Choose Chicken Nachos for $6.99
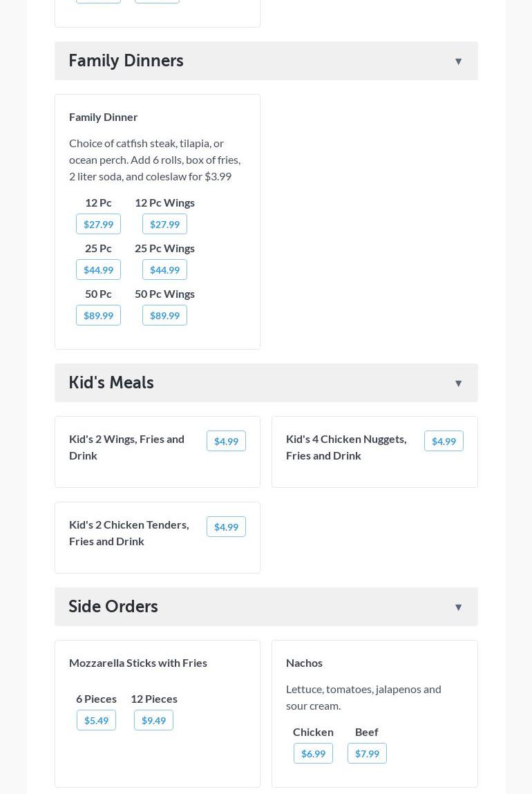This screenshot has height=794, width=532. click(x=313, y=753)
